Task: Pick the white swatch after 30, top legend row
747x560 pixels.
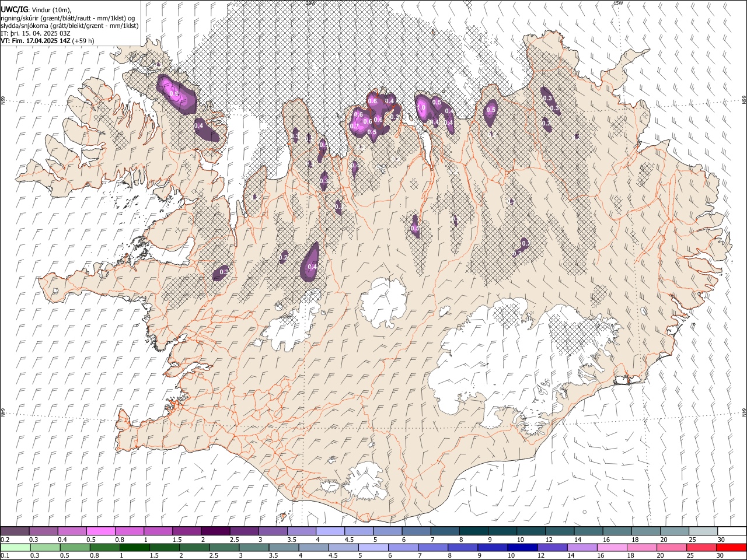Action: [731, 531]
